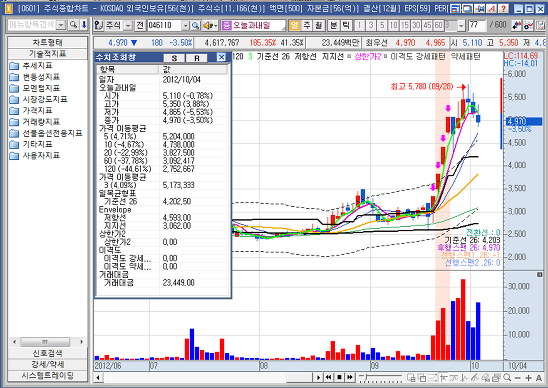Click the 값 column header
Viewport: 548px width, 388px height.
point(193,69)
